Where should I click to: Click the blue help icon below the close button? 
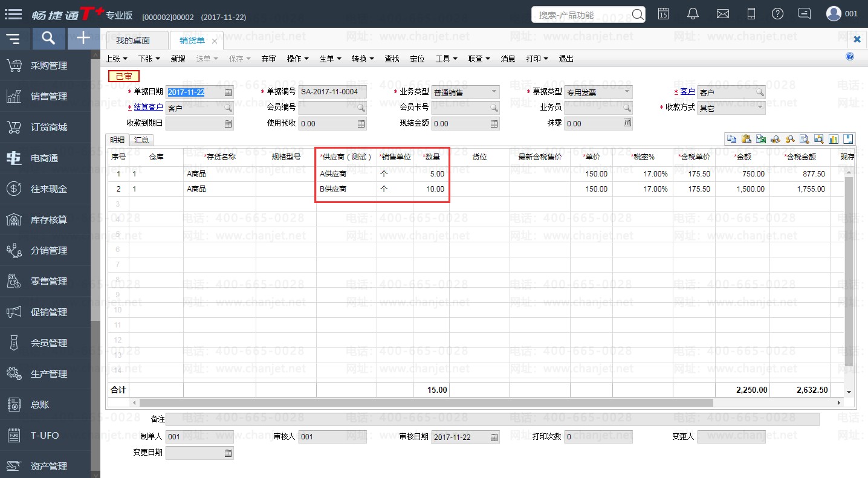point(850,56)
